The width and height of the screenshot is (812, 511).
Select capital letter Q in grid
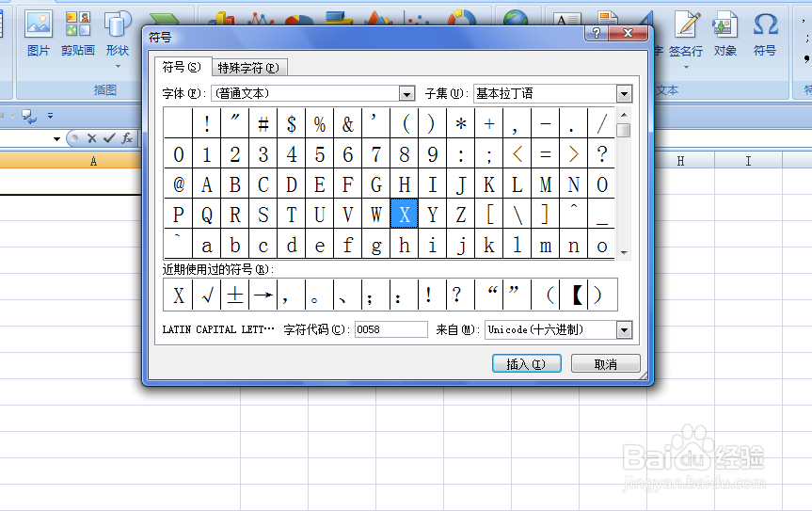coord(207,214)
